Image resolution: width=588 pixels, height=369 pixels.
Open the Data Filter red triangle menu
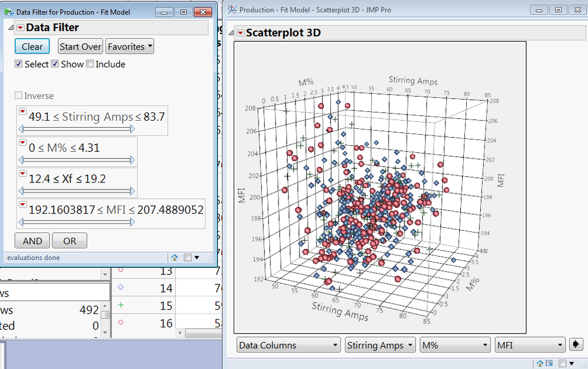20,28
